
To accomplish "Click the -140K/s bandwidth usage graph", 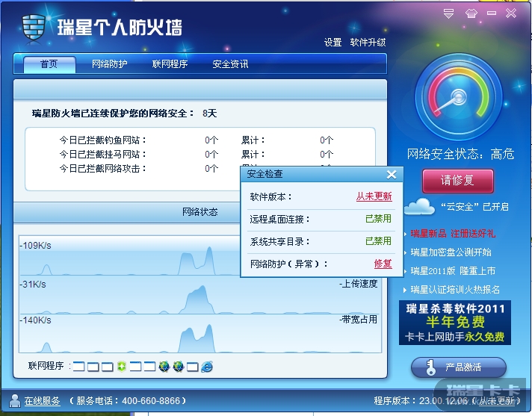I will (200, 334).
